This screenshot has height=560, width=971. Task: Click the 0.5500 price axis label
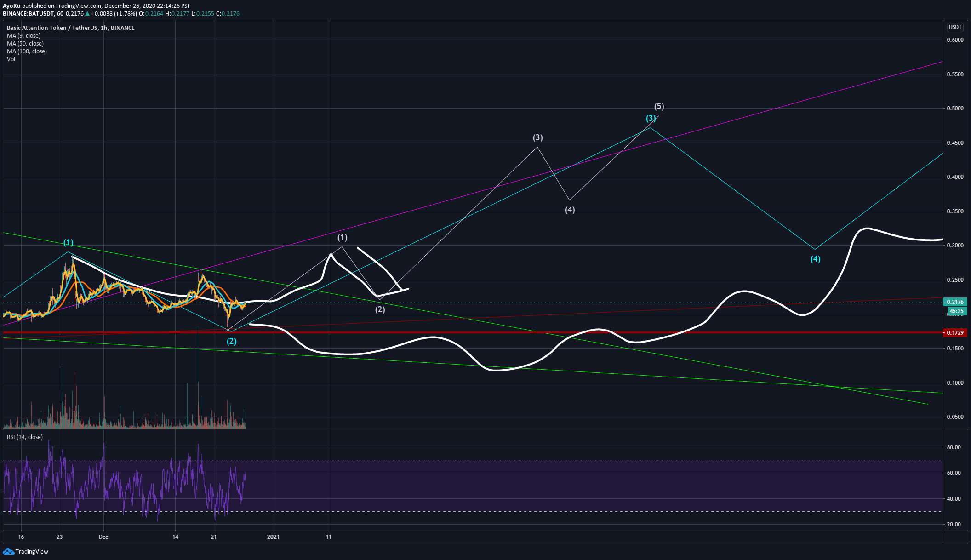pos(955,74)
